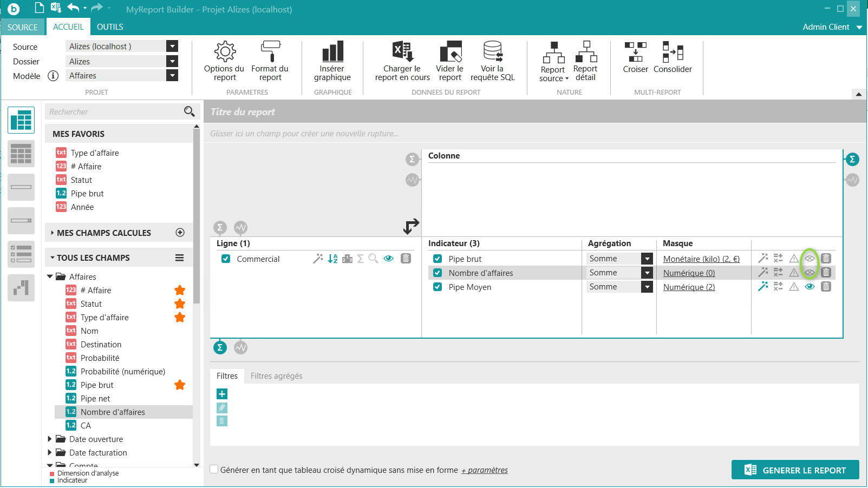The width and height of the screenshot is (868, 488).
Task: Open aggregation dropdown for Nombre d'affaires
Action: [x=647, y=273]
